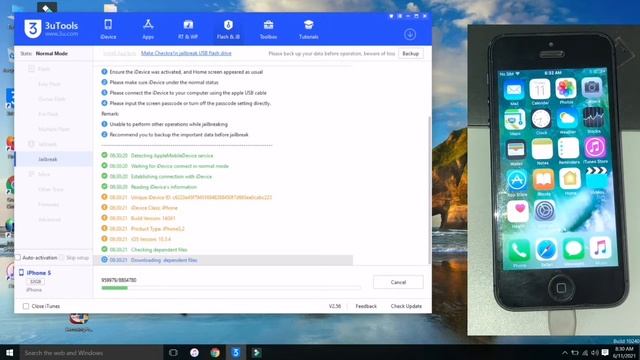This screenshot has width=640, height=360.
Task: Open the volume control in the tray
Action: pos(595,353)
